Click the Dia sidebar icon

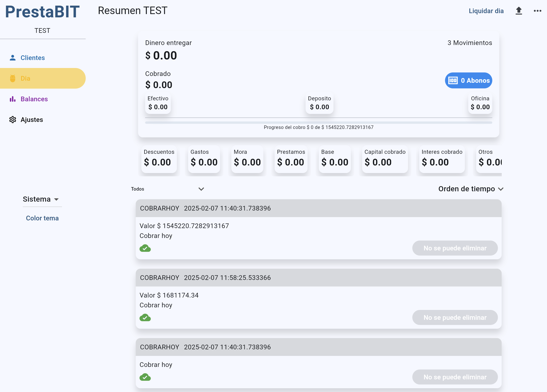pyautogui.click(x=12, y=78)
